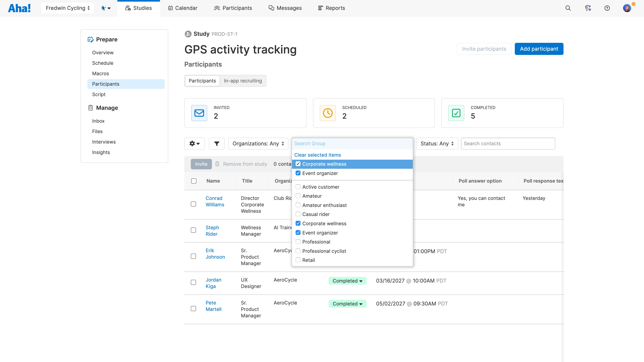The image size is (644, 362).
Task: Click the filter funnel icon button
Action: (217, 143)
